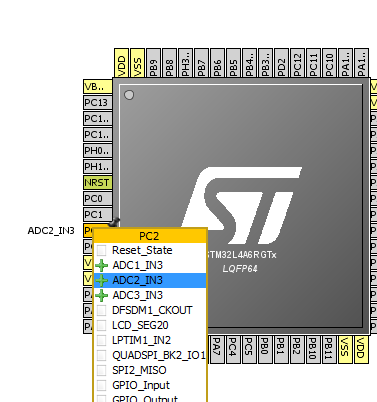Image resolution: width=377 pixels, height=402 pixels.
Task: Select ADC1_IN3 in the PC2 menu
Action: click(150, 265)
